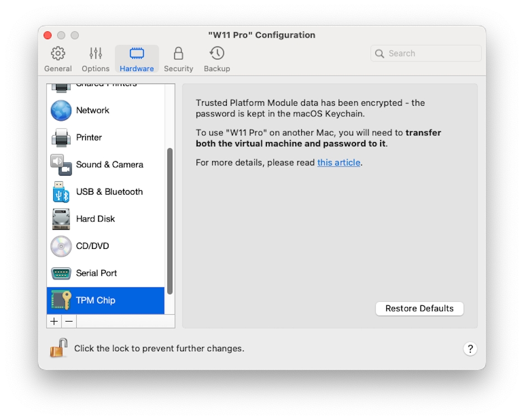Image resolution: width=524 pixels, height=420 pixels.
Task: Switch to the General tab
Action: point(58,59)
